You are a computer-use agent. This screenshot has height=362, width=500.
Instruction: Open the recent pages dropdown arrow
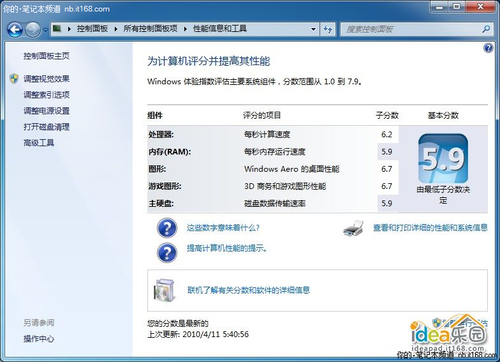[45, 30]
